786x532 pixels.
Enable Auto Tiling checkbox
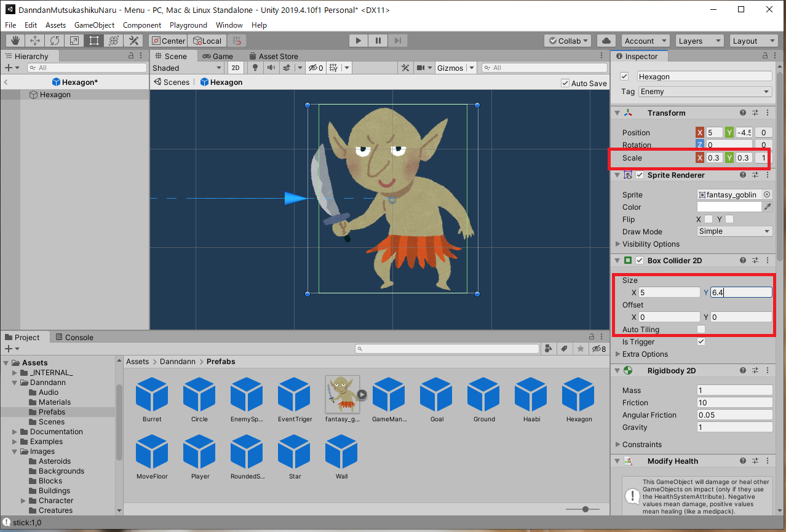pos(701,330)
